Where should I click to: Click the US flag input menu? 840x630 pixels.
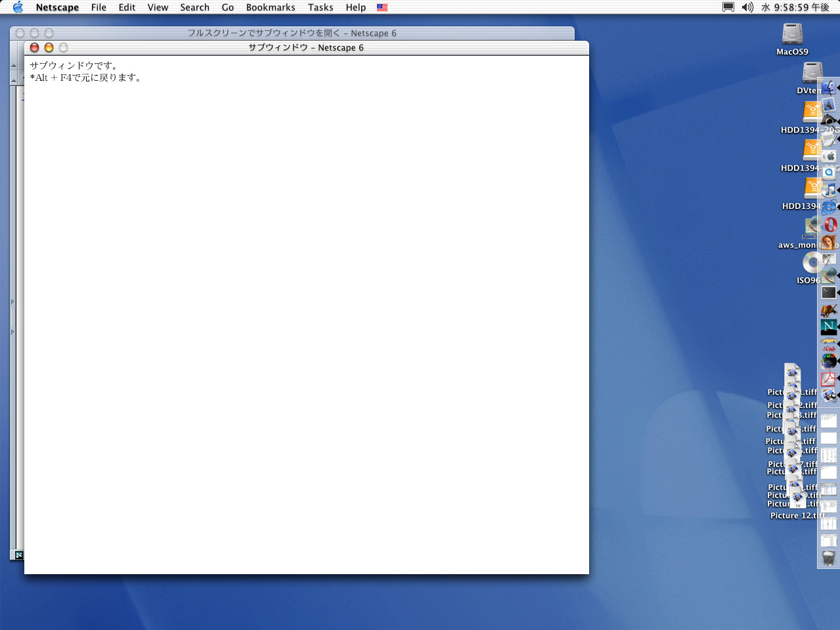(382, 7)
